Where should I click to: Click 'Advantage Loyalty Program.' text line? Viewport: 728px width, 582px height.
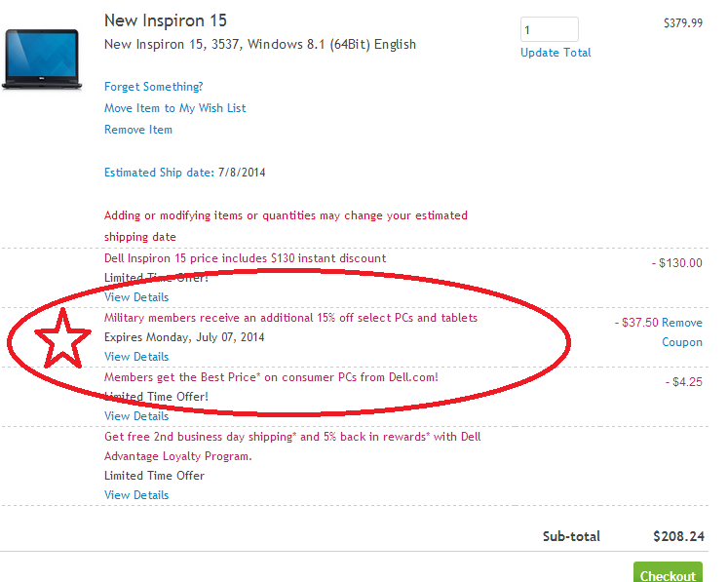pos(177,456)
